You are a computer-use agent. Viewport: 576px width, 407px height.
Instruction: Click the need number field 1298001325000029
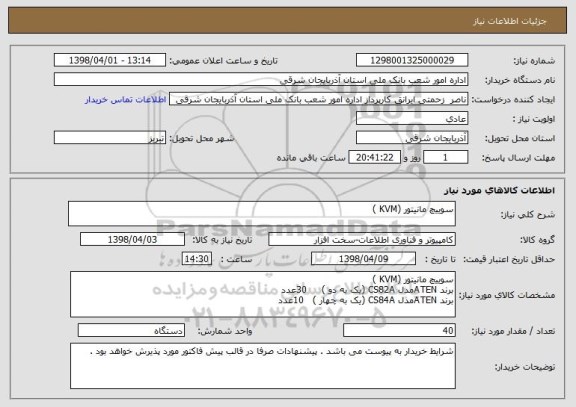coord(412,60)
